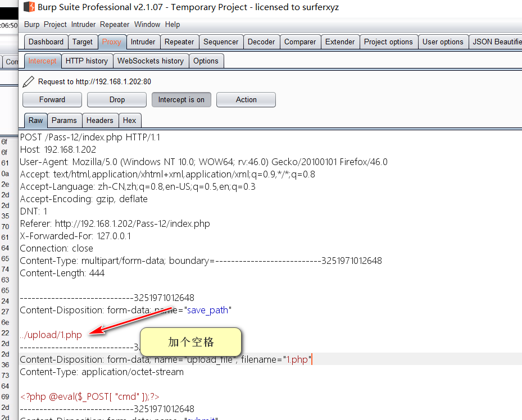This screenshot has height=420, width=522.
Task: Forward the intercepted request
Action: pyautogui.click(x=52, y=100)
